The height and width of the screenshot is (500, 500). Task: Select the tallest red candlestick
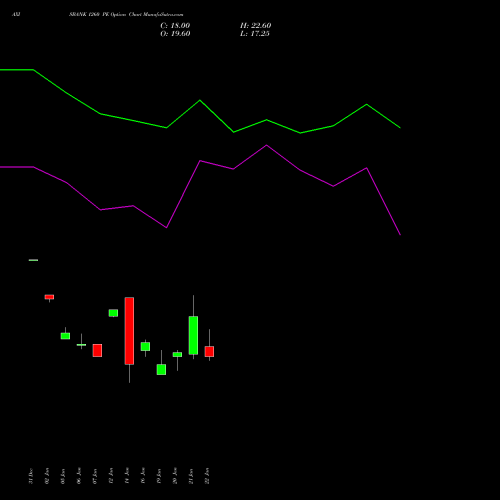click(129, 331)
